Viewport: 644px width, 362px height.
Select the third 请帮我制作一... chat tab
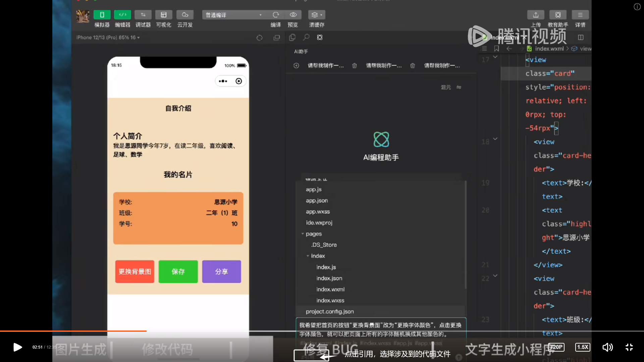coord(442,66)
